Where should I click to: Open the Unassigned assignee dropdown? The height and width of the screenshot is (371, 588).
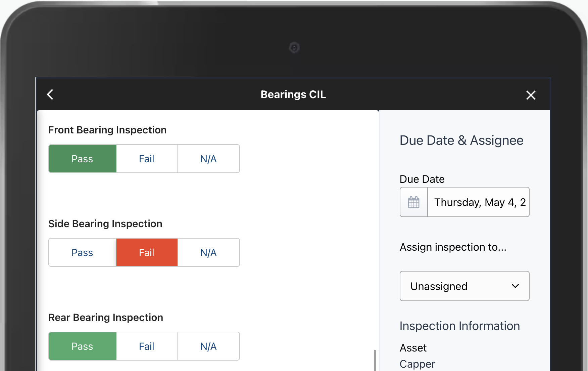click(x=464, y=286)
